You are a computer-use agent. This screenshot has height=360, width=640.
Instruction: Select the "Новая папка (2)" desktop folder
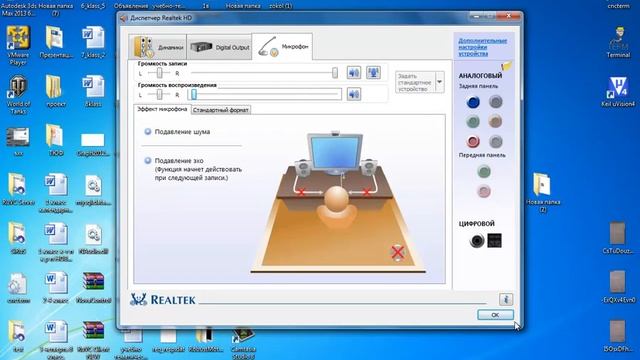tap(542, 193)
